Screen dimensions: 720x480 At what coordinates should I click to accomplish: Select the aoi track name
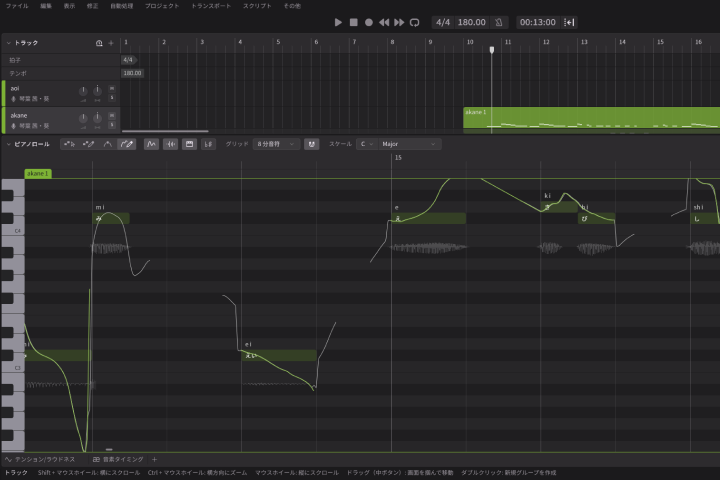point(15,88)
